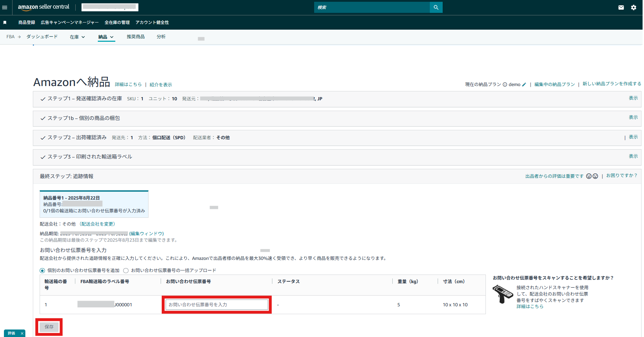Click 配送会社を変更 link
Viewport: 644px width, 337px height.
coord(97,224)
